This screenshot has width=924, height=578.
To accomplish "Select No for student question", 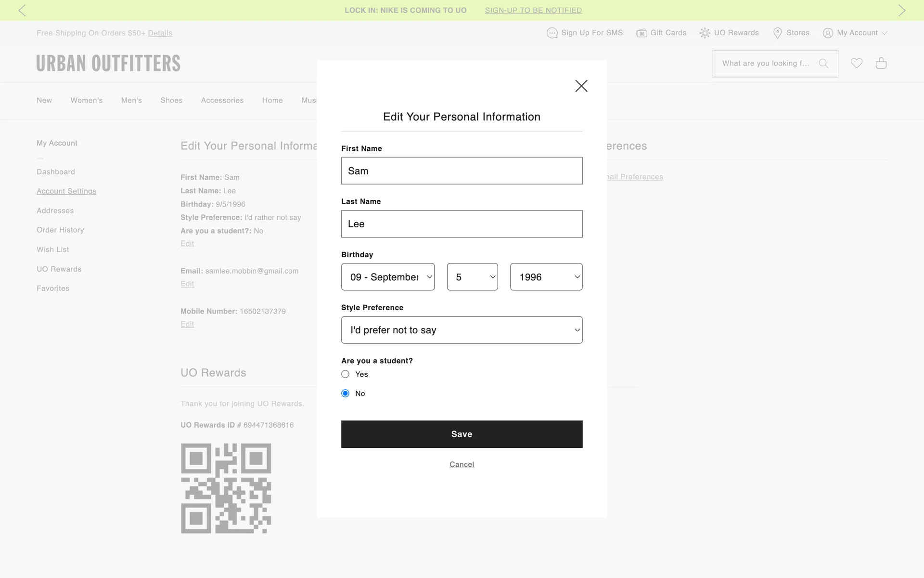I will click(345, 394).
